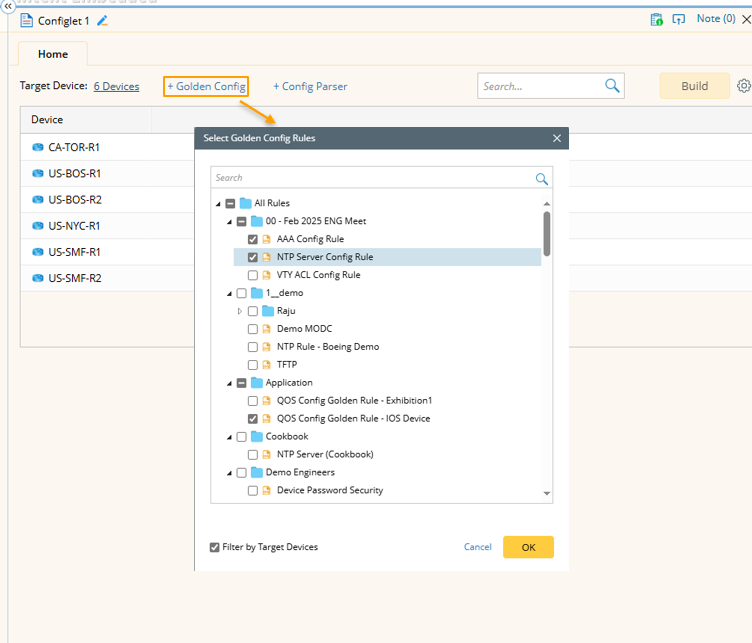The width and height of the screenshot is (752, 643).
Task: Click the share screen icon beside Note
Action: (x=679, y=19)
